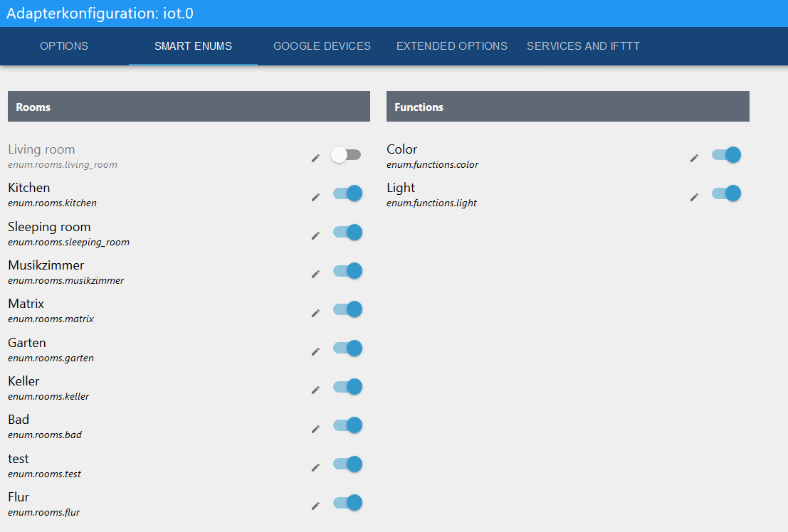The width and height of the screenshot is (788, 532).
Task: Edit the test room enum
Action: click(x=315, y=467)
